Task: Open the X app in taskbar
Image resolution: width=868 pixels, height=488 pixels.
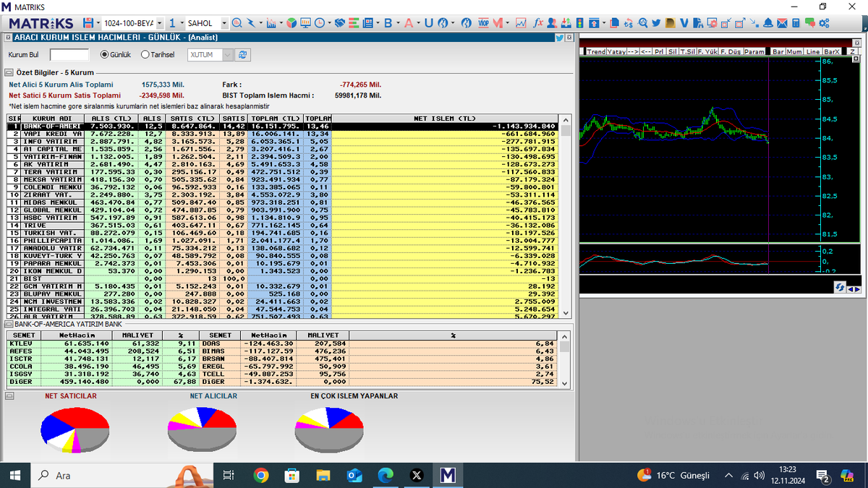Action: pos(416,475)
